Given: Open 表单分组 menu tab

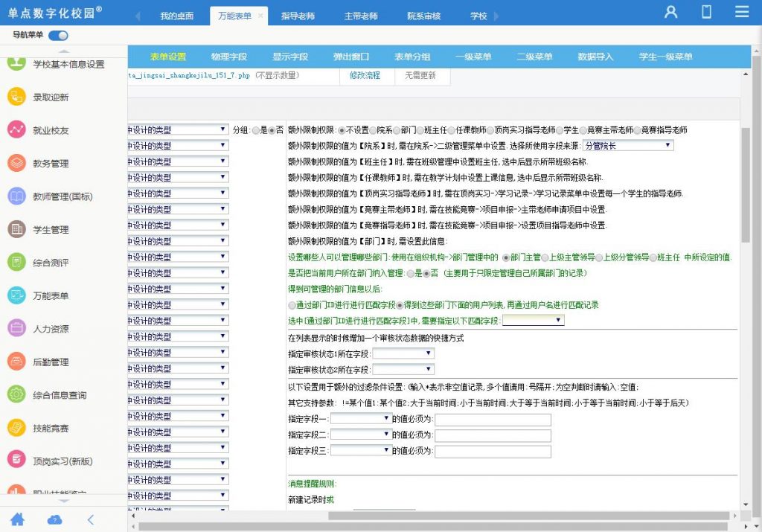Looking at the screenshot, I should (412, 57).
